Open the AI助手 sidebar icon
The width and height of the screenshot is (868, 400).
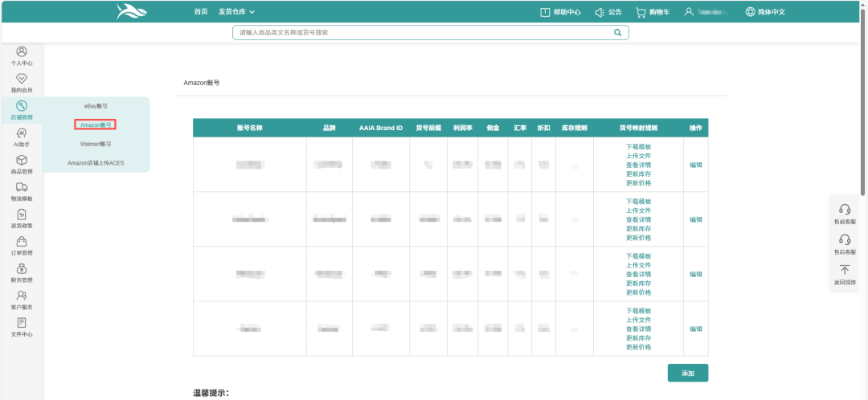(22, 134)
